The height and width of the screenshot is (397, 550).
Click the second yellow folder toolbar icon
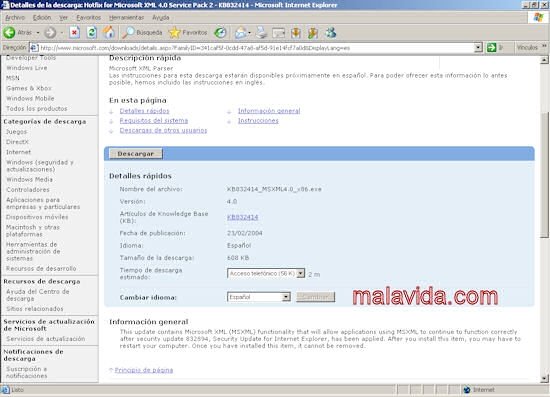click(x=313, y=33)
